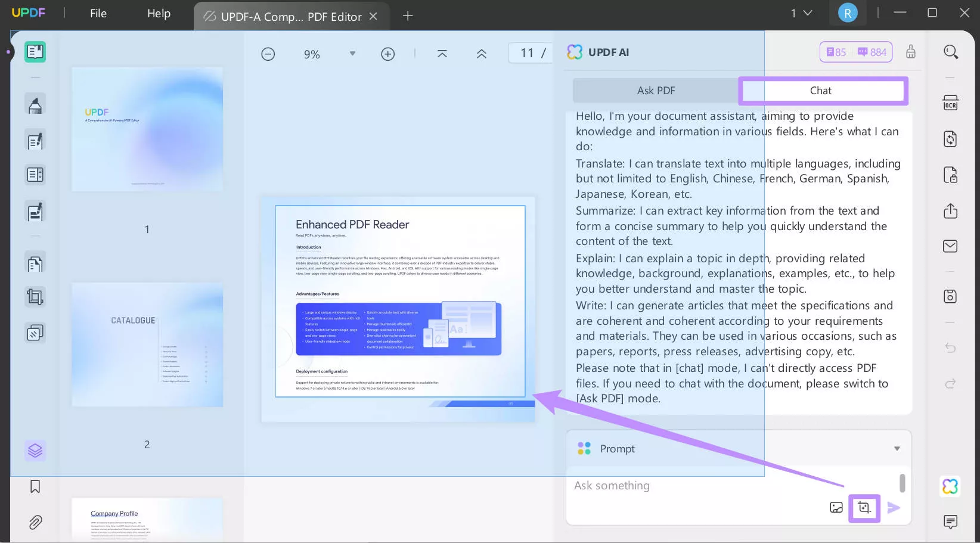980x543 pixels.
Task: Click the OCR recognize text icon
Action: coord(950,103)
